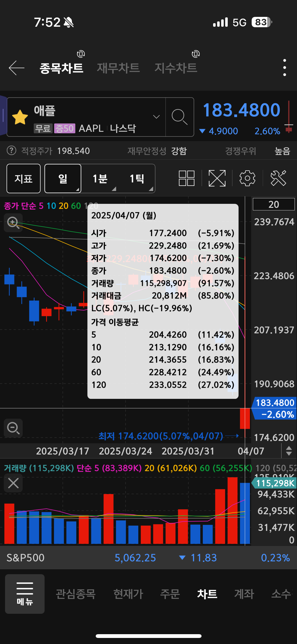Open the multi-chart grid layout icon
Viewport: 297px width, 644px height.
187,178
